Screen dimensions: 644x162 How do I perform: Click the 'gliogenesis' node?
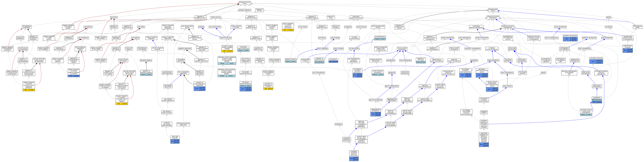click(392, 73)
